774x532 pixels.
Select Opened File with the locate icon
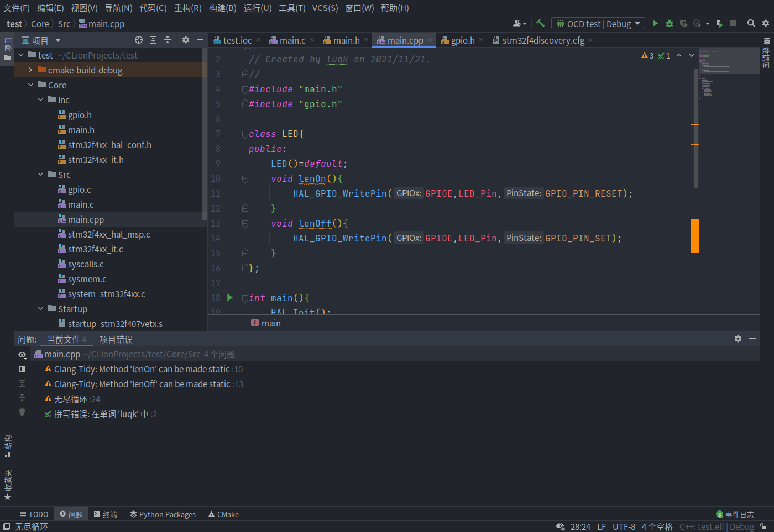140,40
